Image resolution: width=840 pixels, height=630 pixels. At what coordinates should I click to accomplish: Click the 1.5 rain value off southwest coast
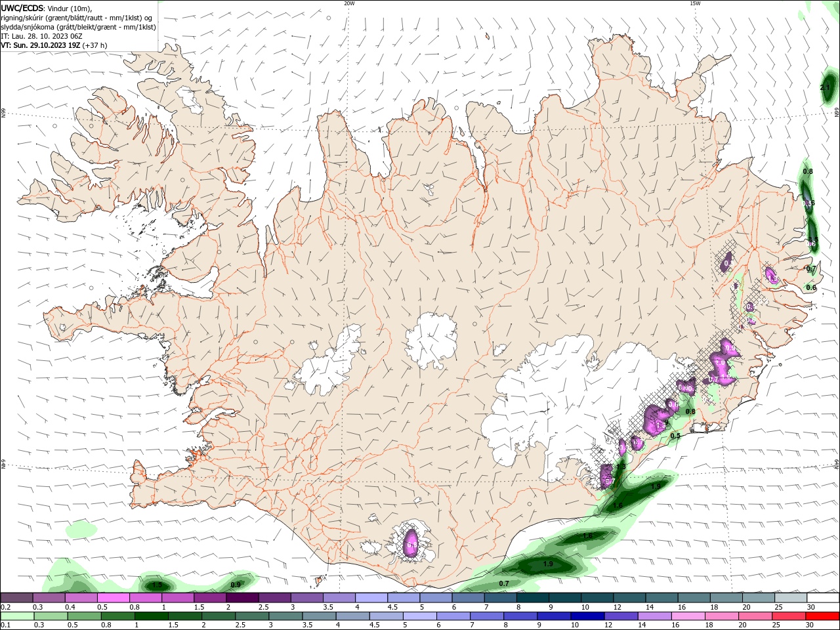pyautogui.click(x=157, y=585)
